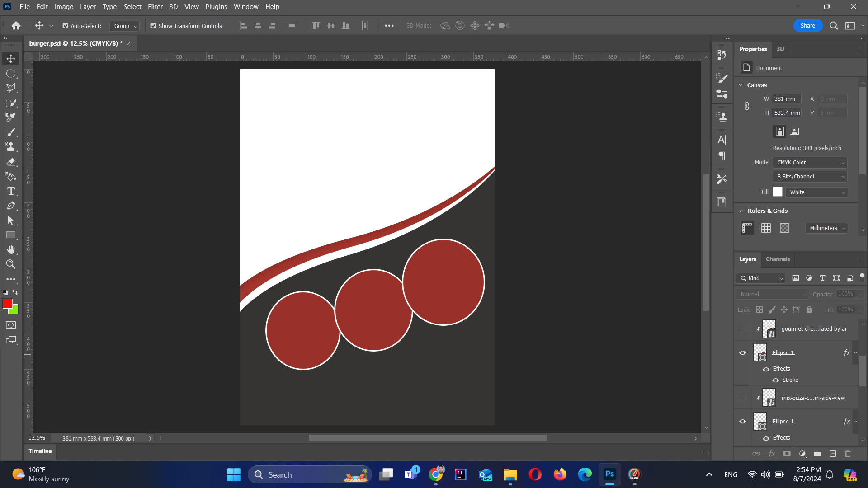
Task: Click the red foreground color swatch
Action: click(x=8, y=304)
